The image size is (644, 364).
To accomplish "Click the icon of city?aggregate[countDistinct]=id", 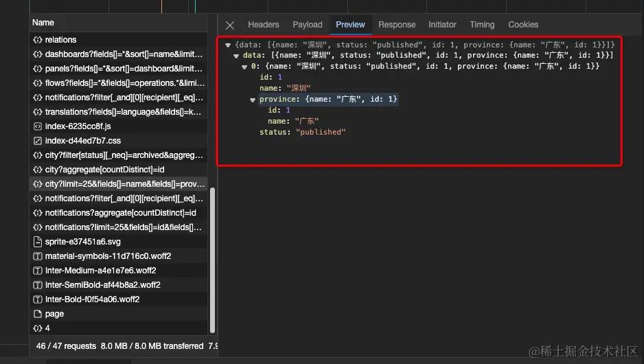I will [x=37, y=170].
